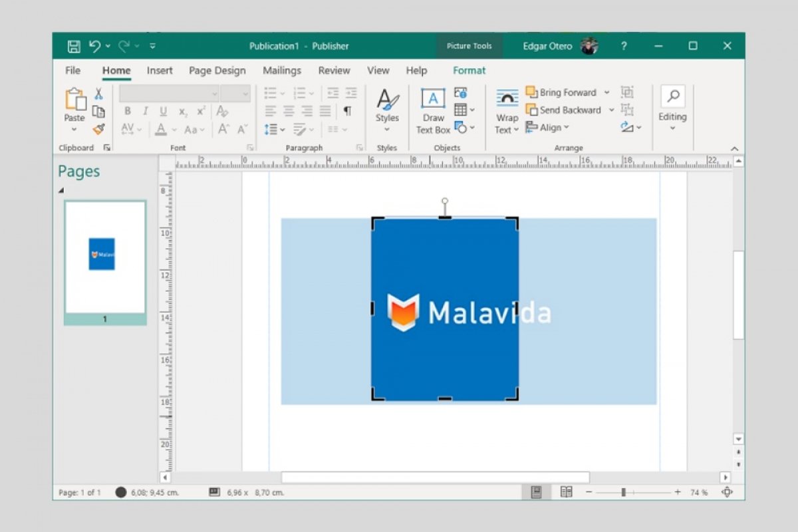
Task: Open the font name combo box
Action: pos(169,93)
